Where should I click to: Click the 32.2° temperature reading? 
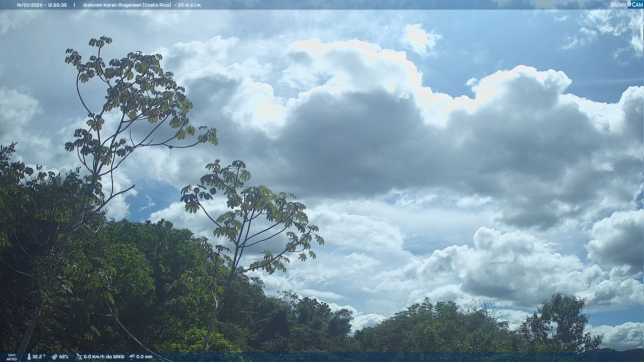click(x=39, y=357)
